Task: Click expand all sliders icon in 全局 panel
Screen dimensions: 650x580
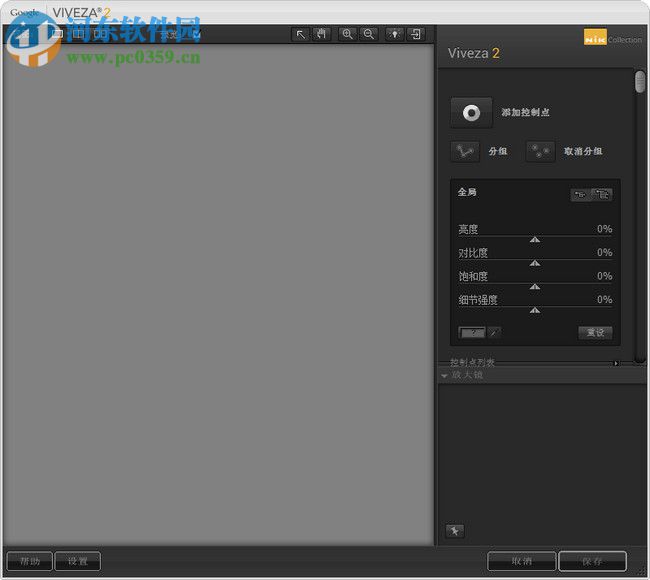Action: click(601, 194)
